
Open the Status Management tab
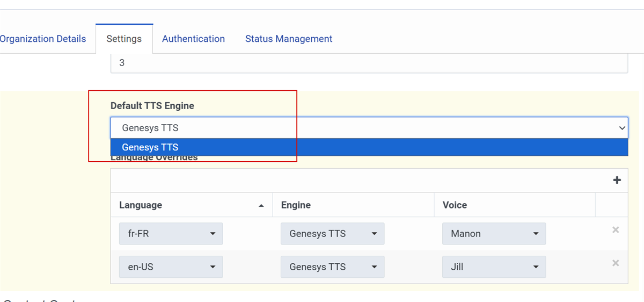tap(289, 39)
